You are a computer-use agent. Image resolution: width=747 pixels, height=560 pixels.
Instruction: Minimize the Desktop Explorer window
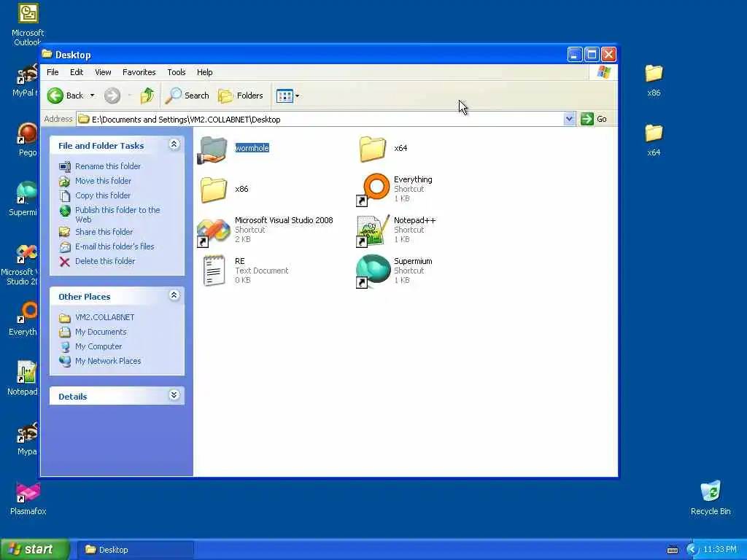pyautogui.click(x=575, y=55)
